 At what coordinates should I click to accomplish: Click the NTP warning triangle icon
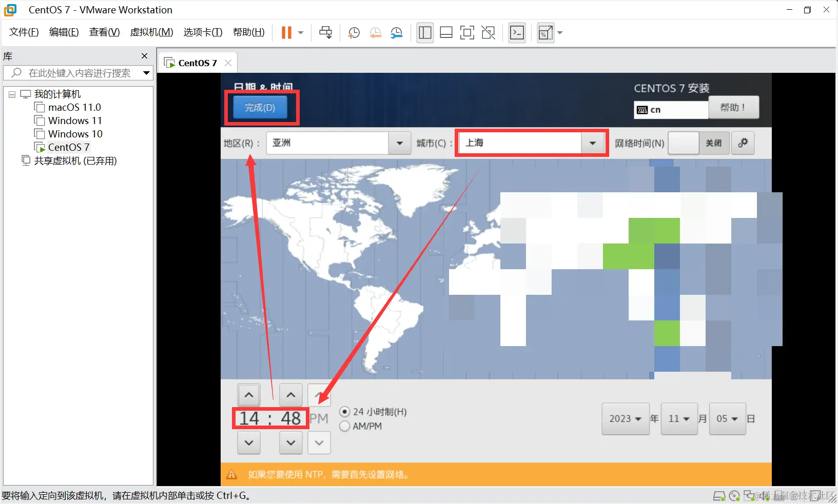tap(232, 474)
